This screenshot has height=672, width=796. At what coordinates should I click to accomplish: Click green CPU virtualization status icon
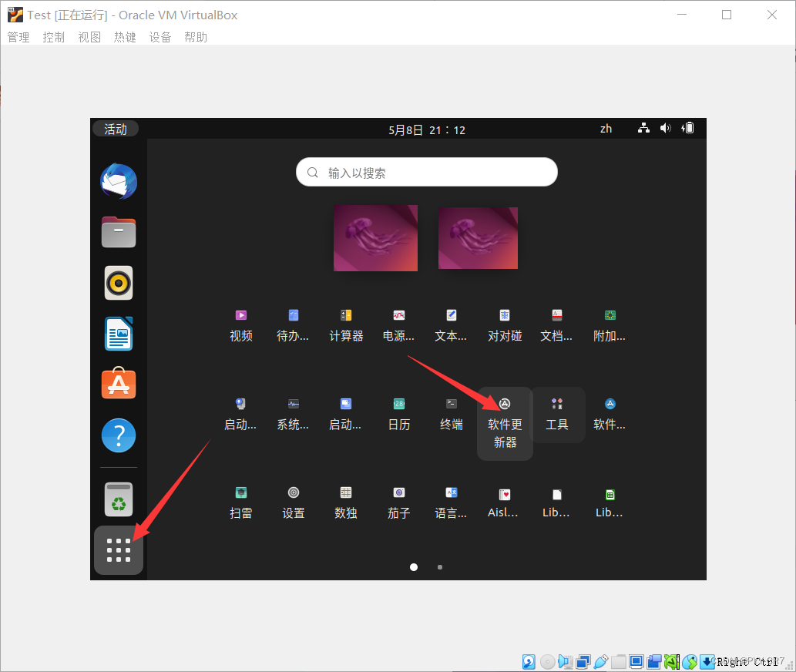click(x=672, y=662)
